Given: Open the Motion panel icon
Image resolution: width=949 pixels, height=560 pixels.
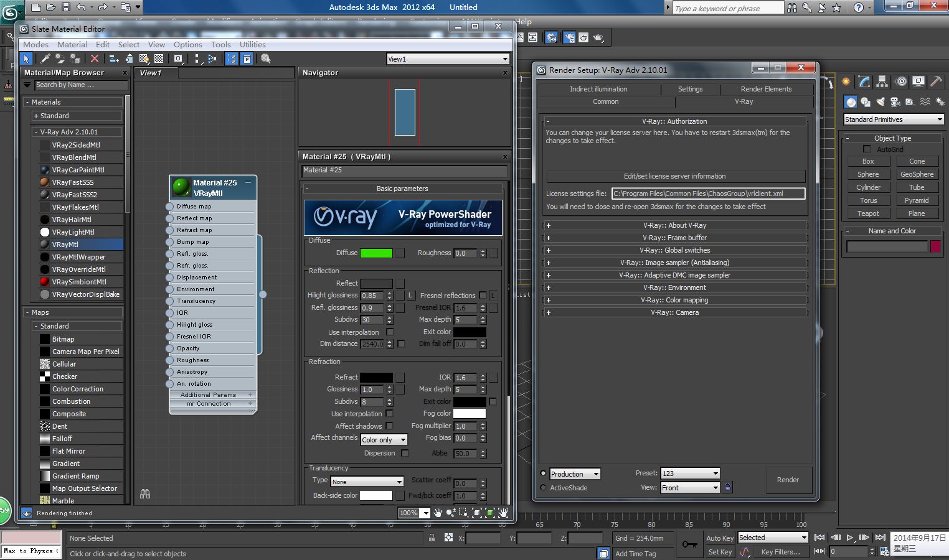Looking at the screenshot, I should pyautogui.click(x=900, y=82).
